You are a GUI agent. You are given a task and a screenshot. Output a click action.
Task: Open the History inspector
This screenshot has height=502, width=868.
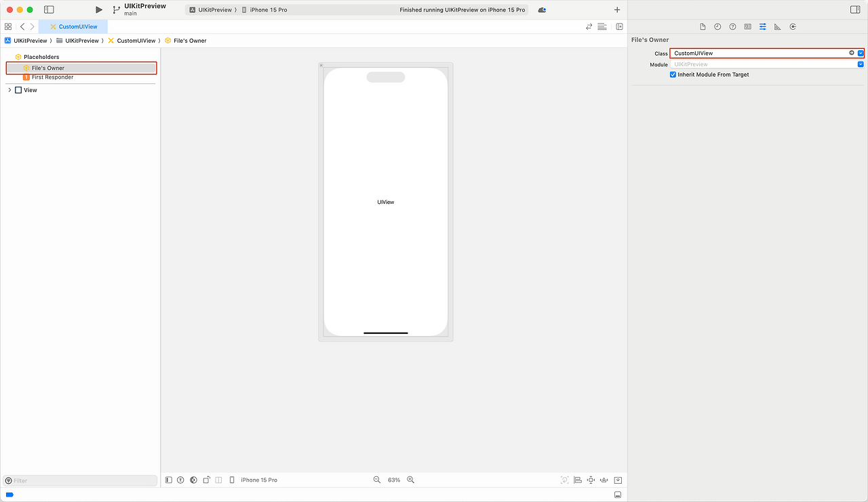[717, 26]
